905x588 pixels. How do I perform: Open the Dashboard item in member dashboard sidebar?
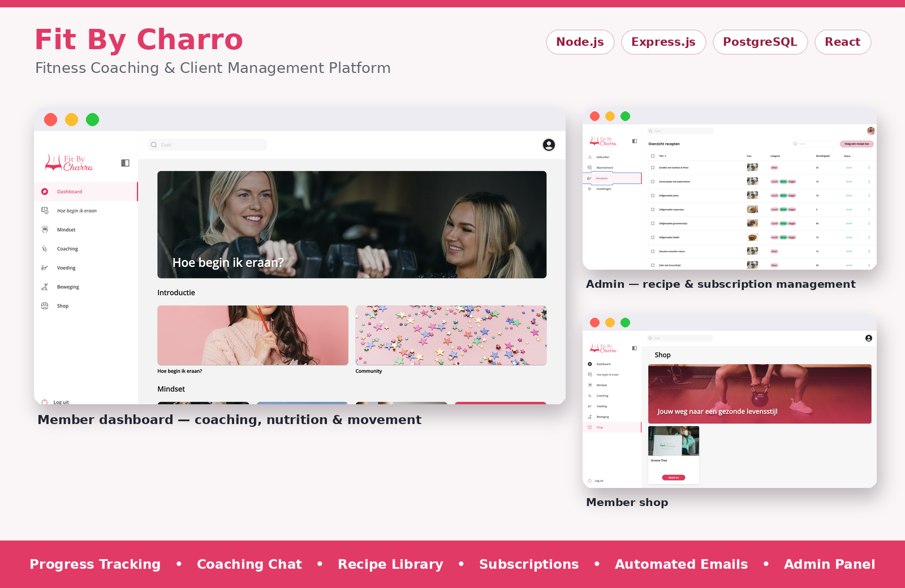click(86, 192)
